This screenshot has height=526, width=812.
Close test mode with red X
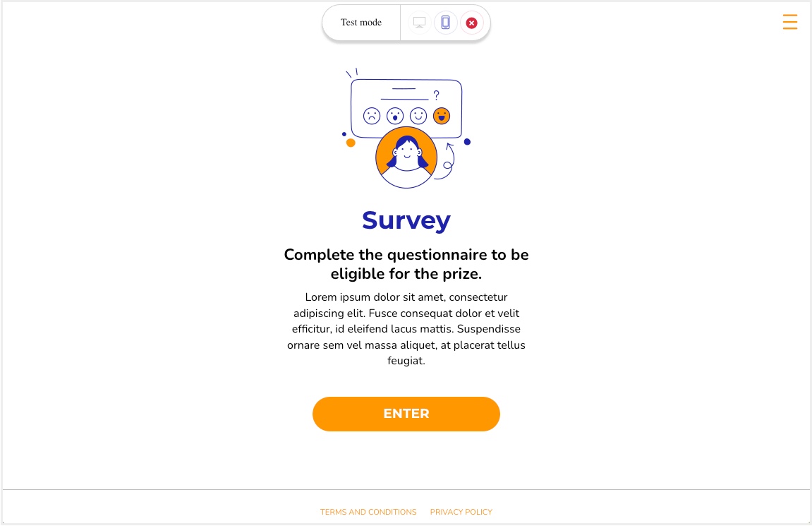[471, 23]
